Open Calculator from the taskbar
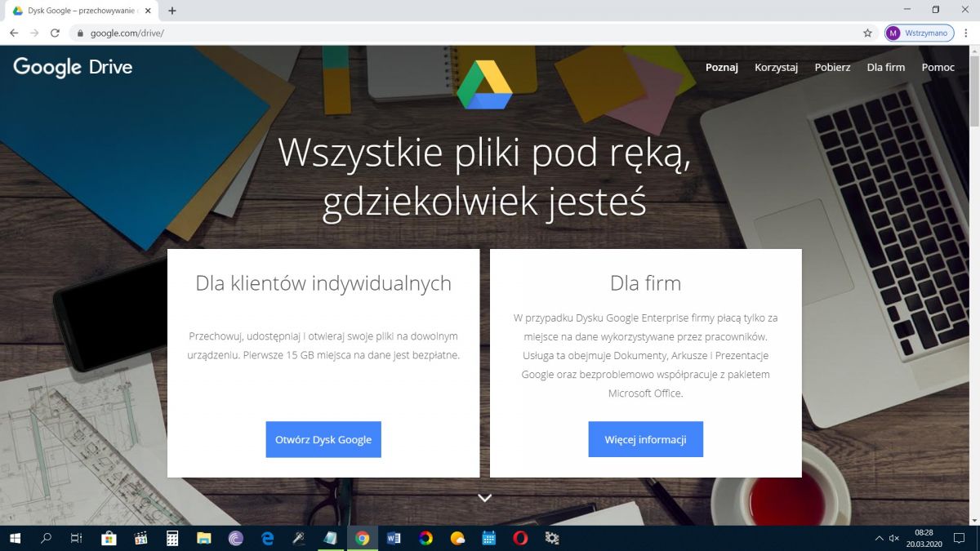The width and height of the screenshot is (980, 551). [172, 538]
